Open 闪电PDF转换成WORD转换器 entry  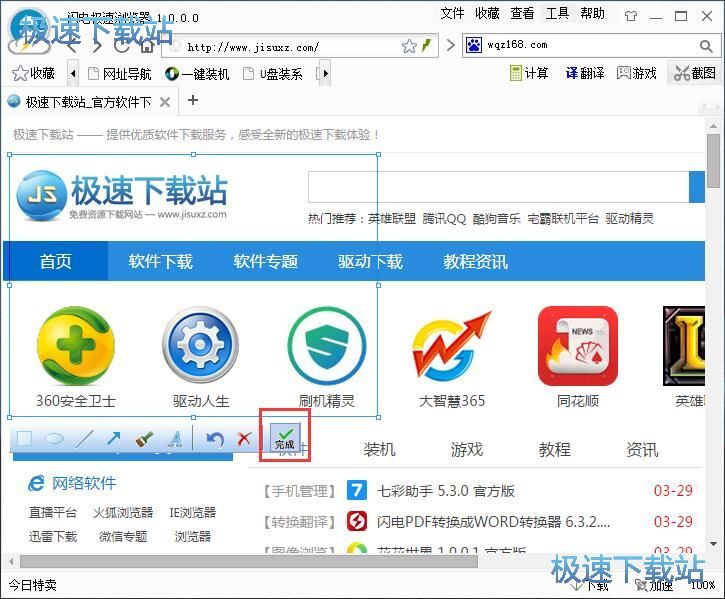[493, 522]
